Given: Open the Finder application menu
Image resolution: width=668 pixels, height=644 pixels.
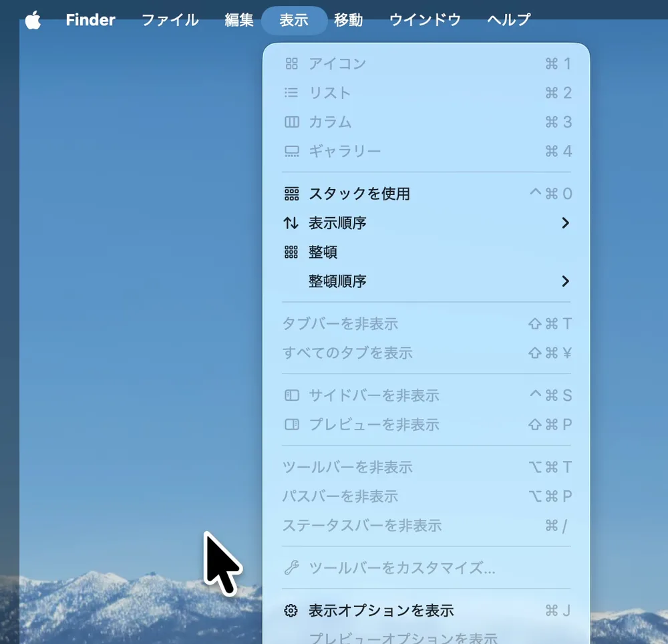Looking at the screenshot, I should 90,20.
